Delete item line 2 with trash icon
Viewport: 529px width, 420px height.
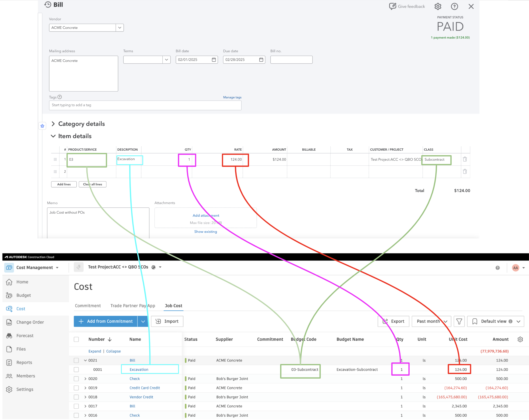coord(465,171)
